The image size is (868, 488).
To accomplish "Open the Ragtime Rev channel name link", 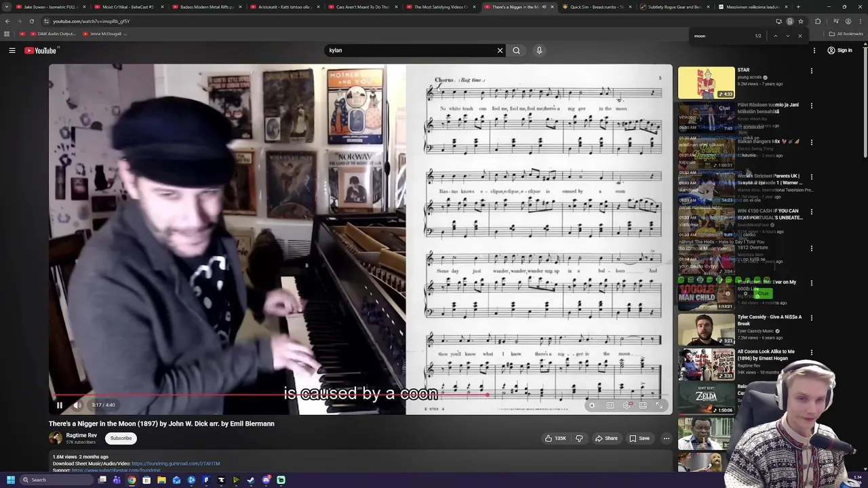I will (81, 435).
